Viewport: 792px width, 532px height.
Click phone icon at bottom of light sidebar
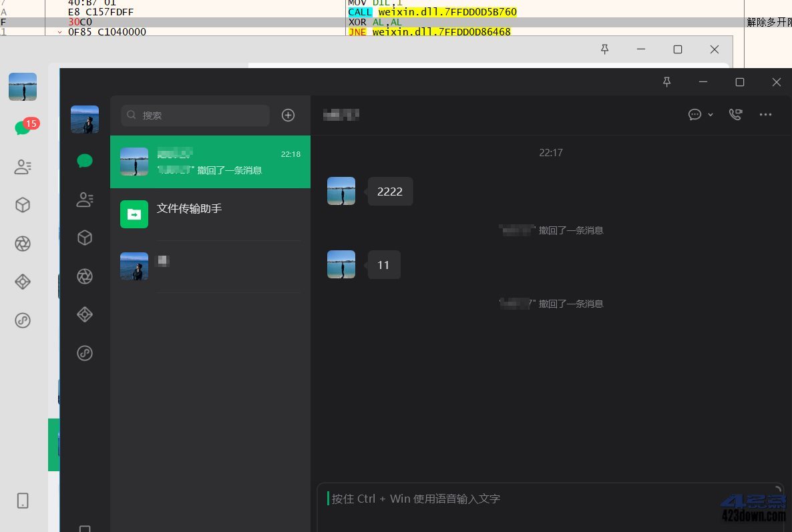pos(23,501)
